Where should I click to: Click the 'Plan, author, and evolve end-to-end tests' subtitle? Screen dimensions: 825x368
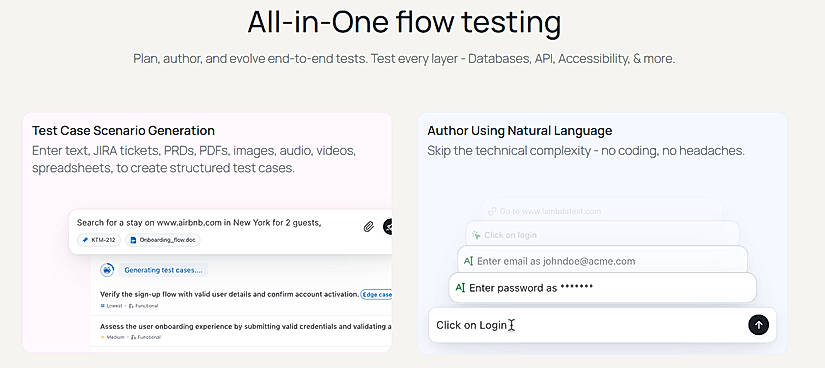[x=404, y=58]
